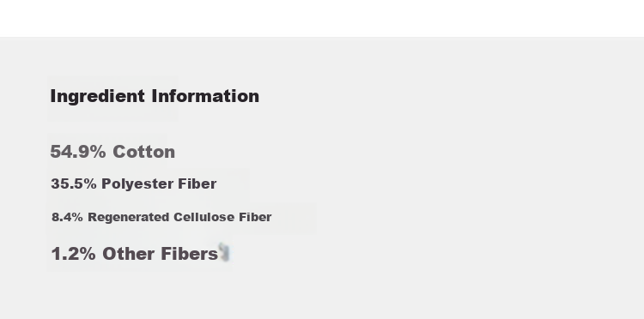Select the word Ingredient in the heading
The height and width of the screenshot is (319, 644).
point(97,97)
